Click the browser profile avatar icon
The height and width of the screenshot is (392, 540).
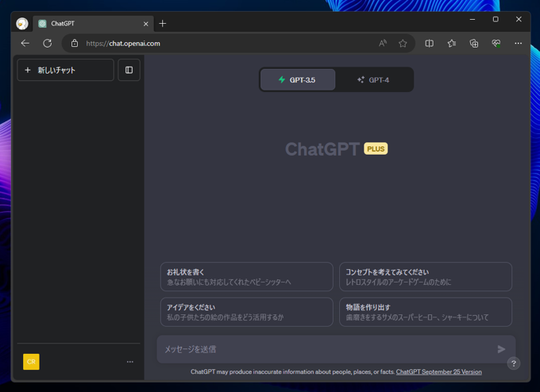tap(22, 23)
